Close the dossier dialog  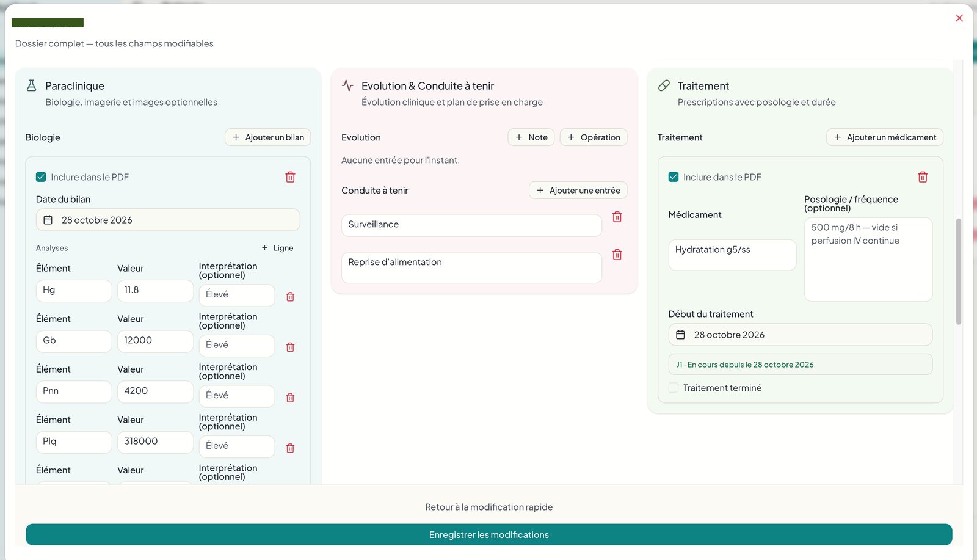(x=959, y=18)
